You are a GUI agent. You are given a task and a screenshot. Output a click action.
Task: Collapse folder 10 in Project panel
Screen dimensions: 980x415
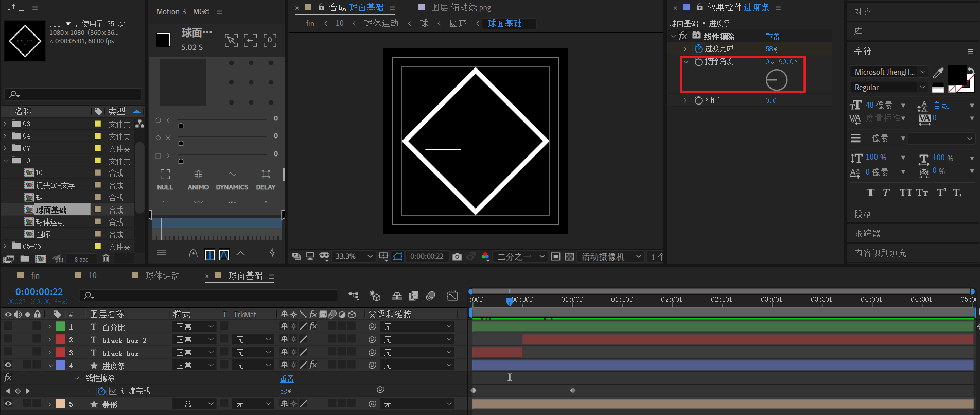6,161
